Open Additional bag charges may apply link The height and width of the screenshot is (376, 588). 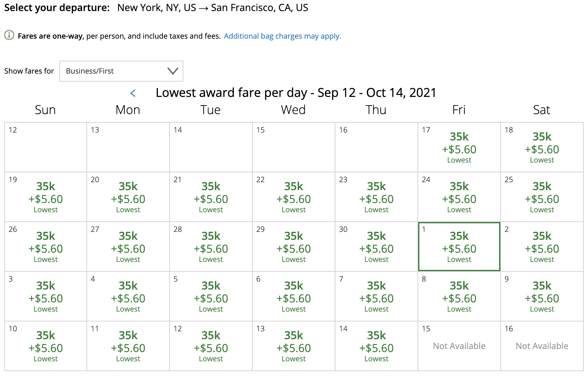pos(282,36)
